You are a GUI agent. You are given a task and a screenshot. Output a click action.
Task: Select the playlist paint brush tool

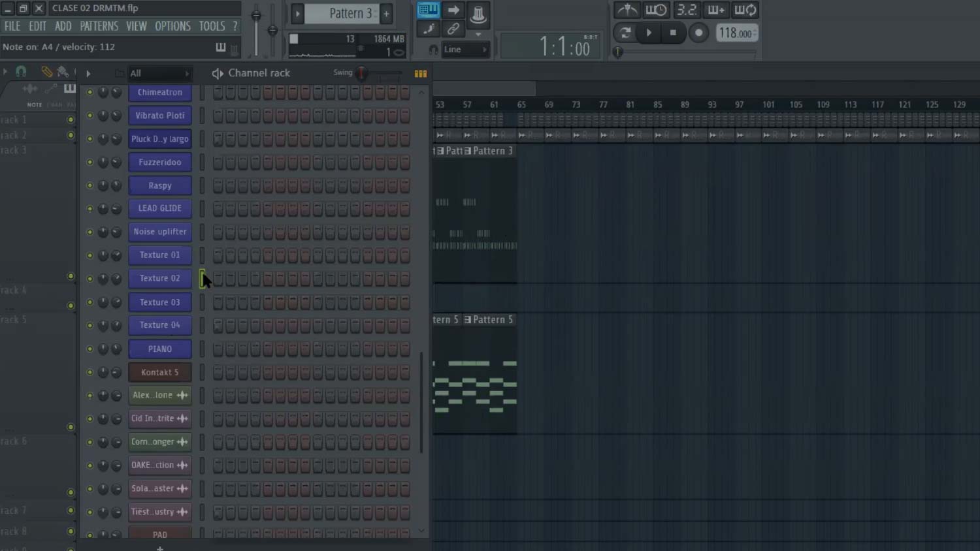click(x=63, y=72)
